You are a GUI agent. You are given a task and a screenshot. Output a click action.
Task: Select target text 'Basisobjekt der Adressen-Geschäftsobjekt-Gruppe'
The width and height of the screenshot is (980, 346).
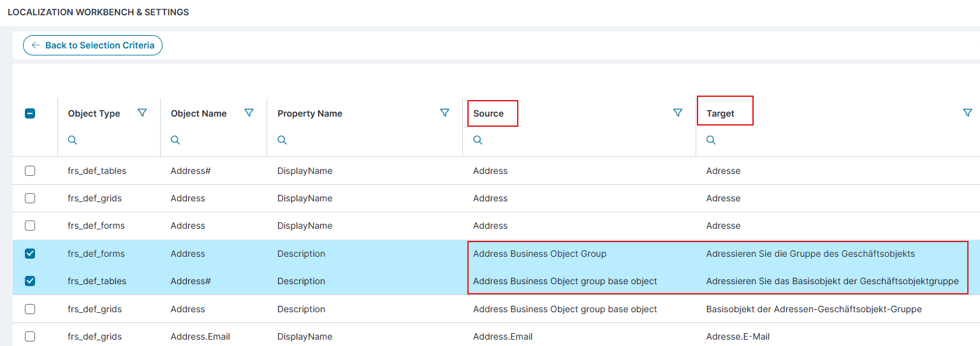(814, 309)
